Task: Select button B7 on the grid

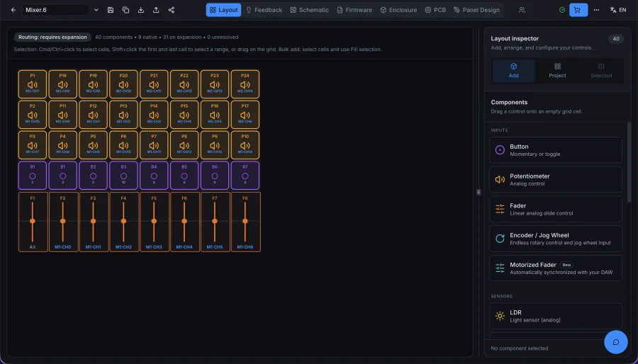Action: point(245,176)
